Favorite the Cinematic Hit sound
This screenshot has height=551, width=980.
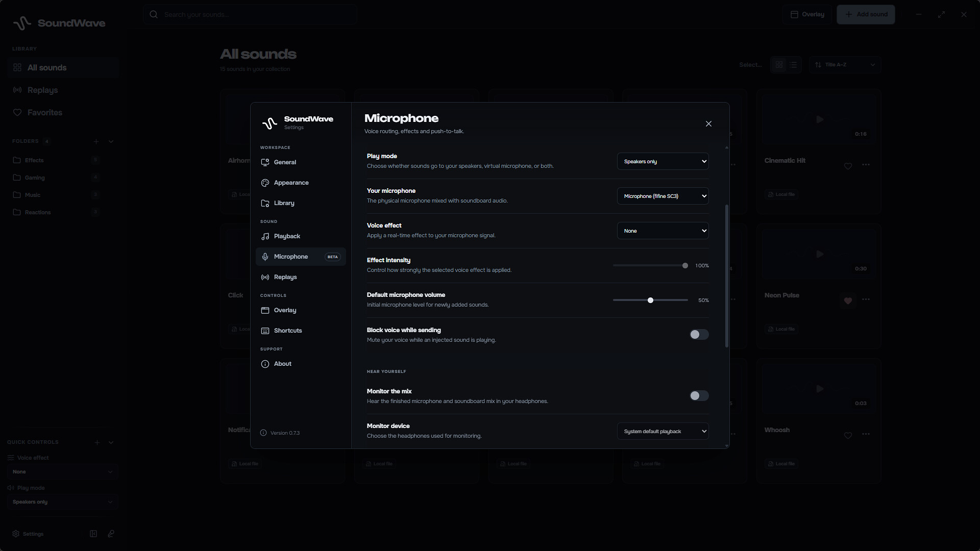[x=848, y=166]
